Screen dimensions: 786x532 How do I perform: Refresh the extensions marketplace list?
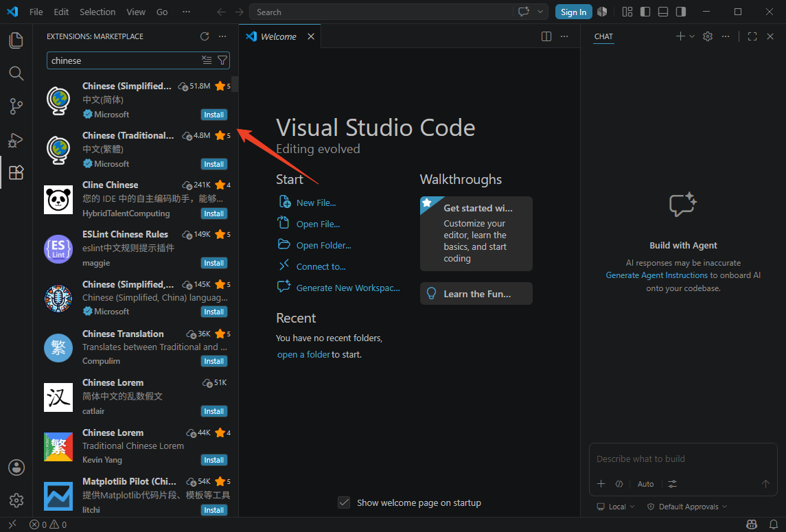click(x=205, y=36)
